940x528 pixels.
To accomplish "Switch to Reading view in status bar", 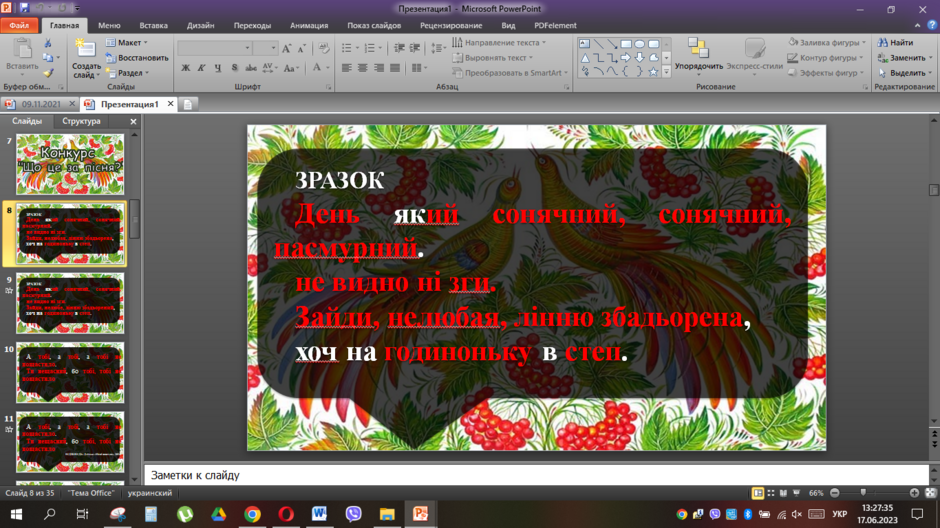I will (784, 493).
